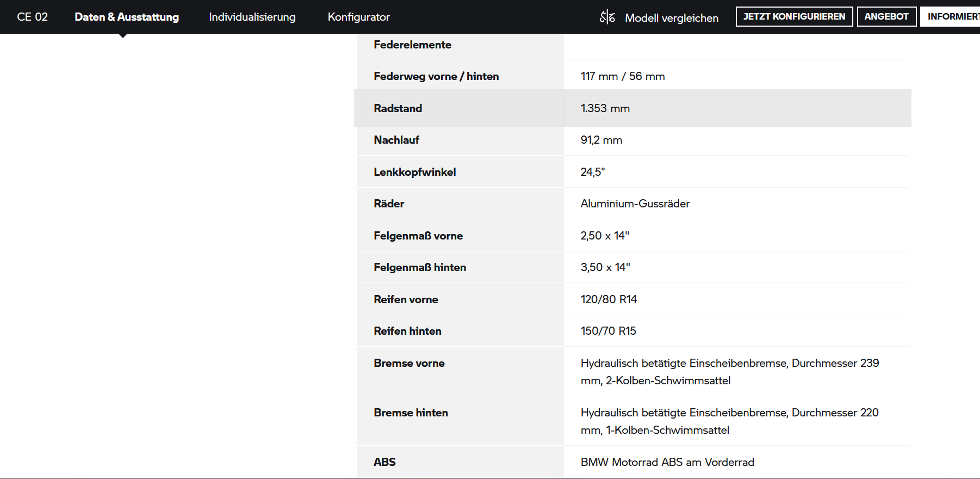The image size is (980, 479).
Task: Click the 1.353 mm wheelbase value
Action: click(605, 108)
